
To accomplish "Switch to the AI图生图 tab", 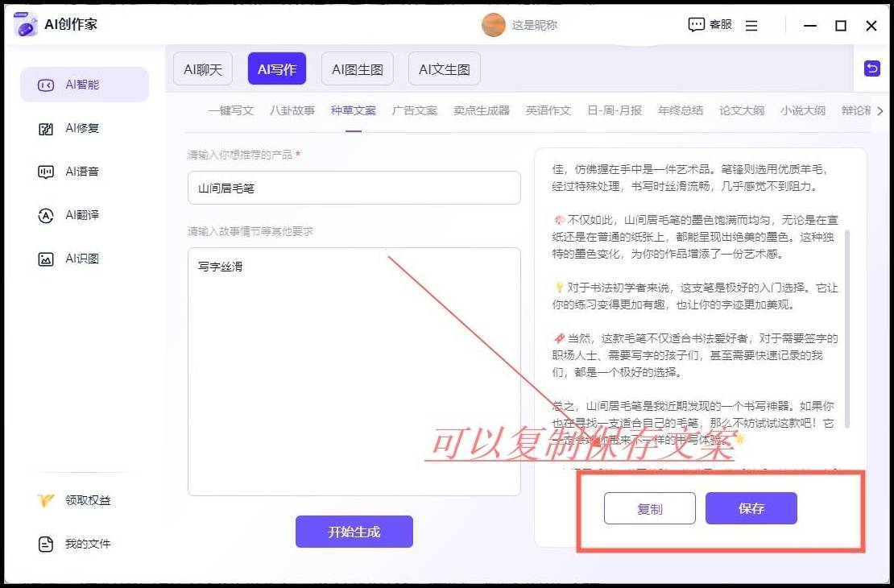I will click(357, 69).
